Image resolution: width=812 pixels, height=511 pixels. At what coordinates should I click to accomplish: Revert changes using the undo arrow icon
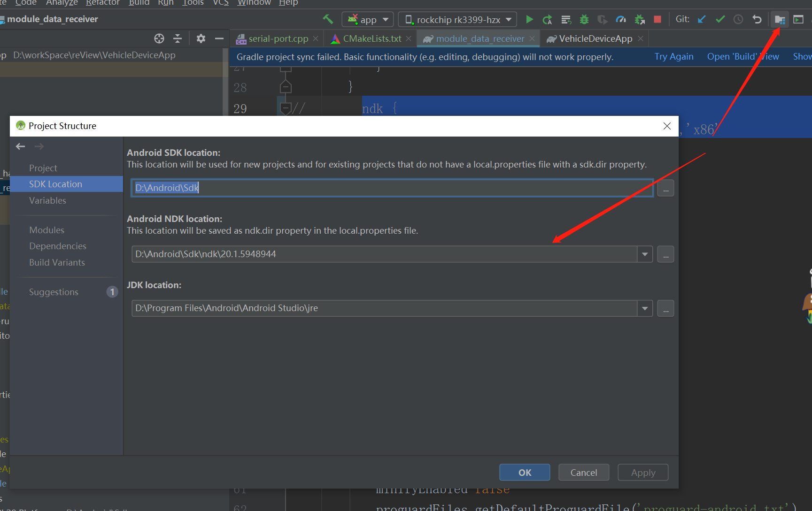(756, 19)
